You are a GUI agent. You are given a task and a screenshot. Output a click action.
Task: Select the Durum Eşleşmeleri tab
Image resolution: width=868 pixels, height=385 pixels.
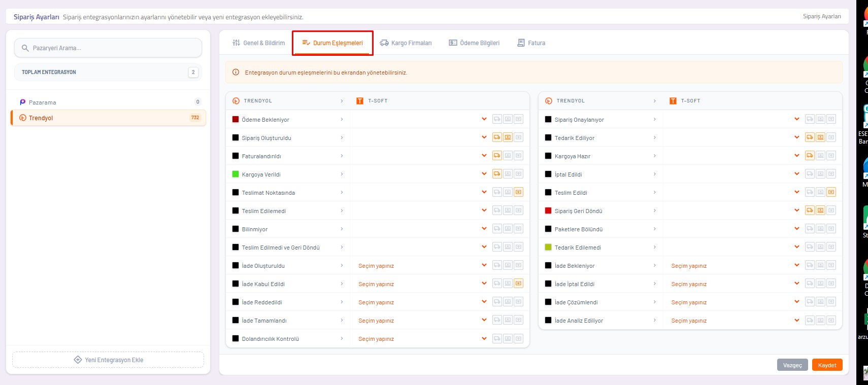click(332, 43)
